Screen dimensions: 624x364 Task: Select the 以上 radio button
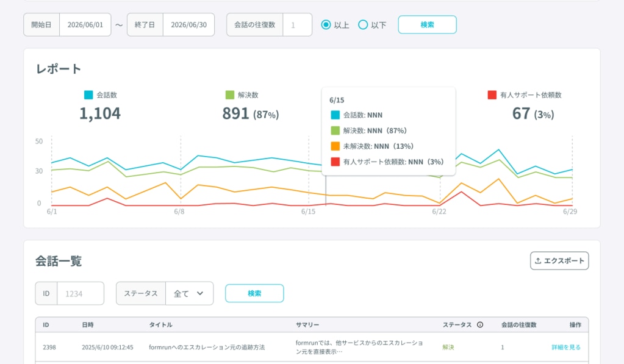(326, 25)
